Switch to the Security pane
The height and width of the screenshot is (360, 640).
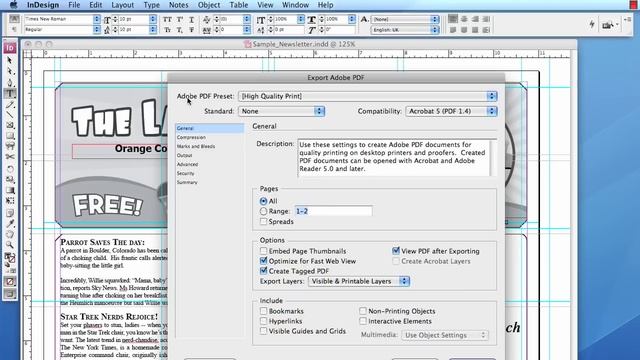pos(186,173)
